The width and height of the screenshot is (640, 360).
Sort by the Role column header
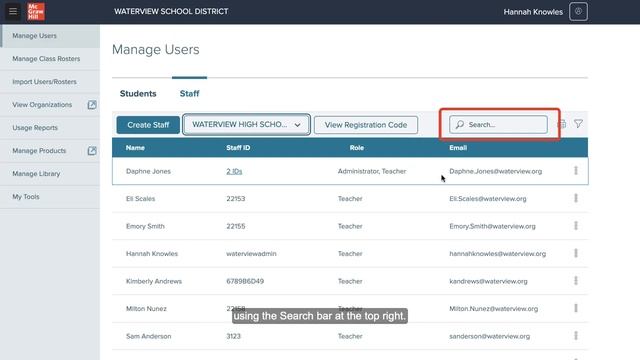(x=357, y=148)
